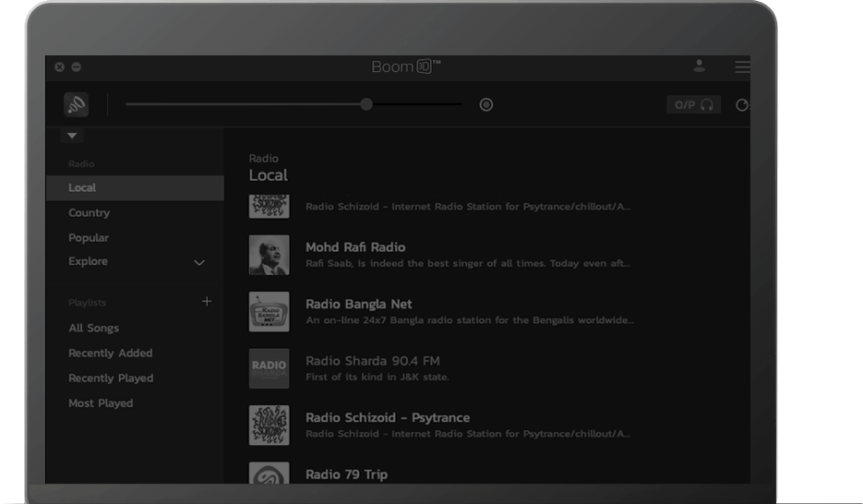Open the All Songs playlist
This screenshot has height=504, width=863.
tap(93, 328)
